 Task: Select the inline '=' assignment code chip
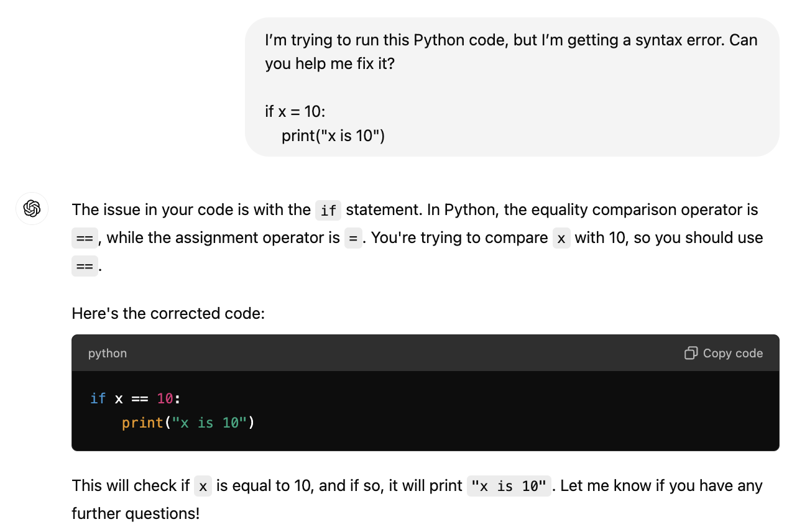pos(352,239)
